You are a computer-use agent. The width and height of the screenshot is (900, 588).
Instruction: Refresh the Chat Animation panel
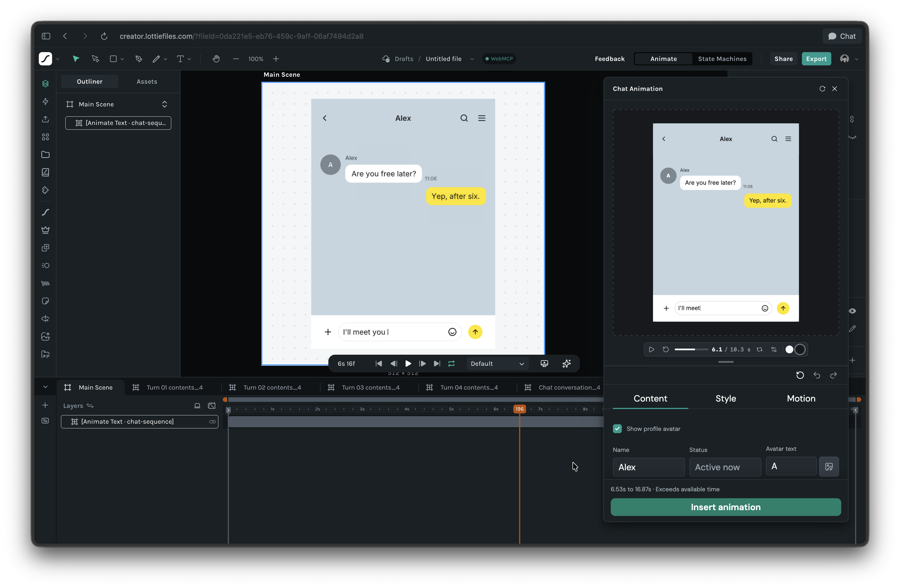point(822,88)
